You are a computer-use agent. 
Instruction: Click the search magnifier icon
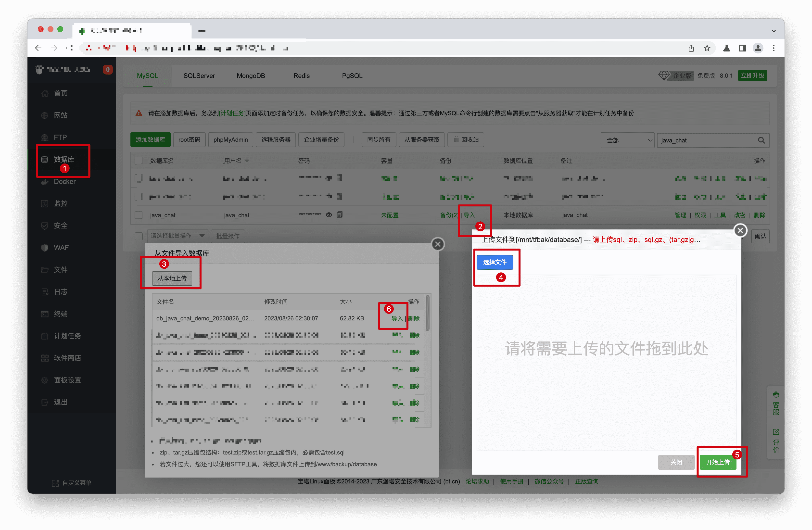761,140
